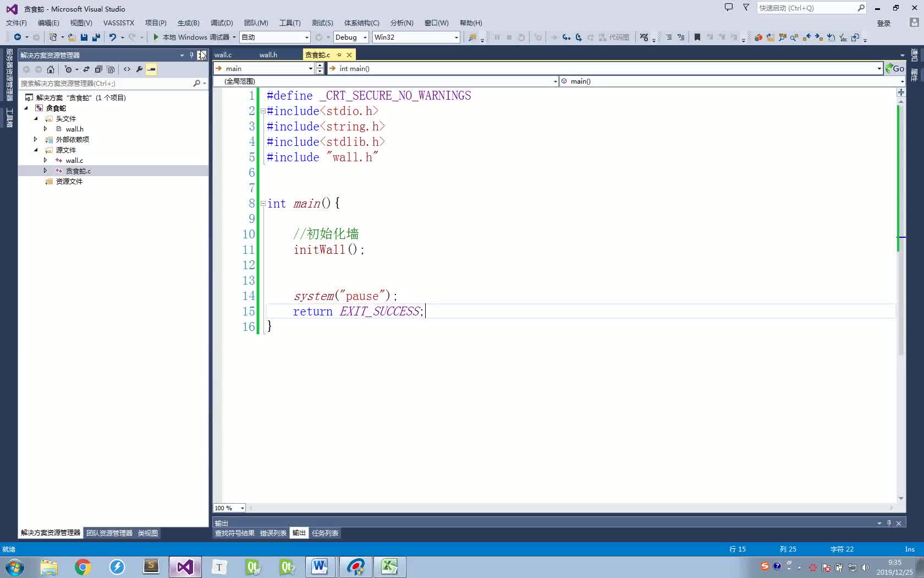Screen dimensions: 924x578
Task: Collapse the 头文件 folder node
Action: [36, 119]
